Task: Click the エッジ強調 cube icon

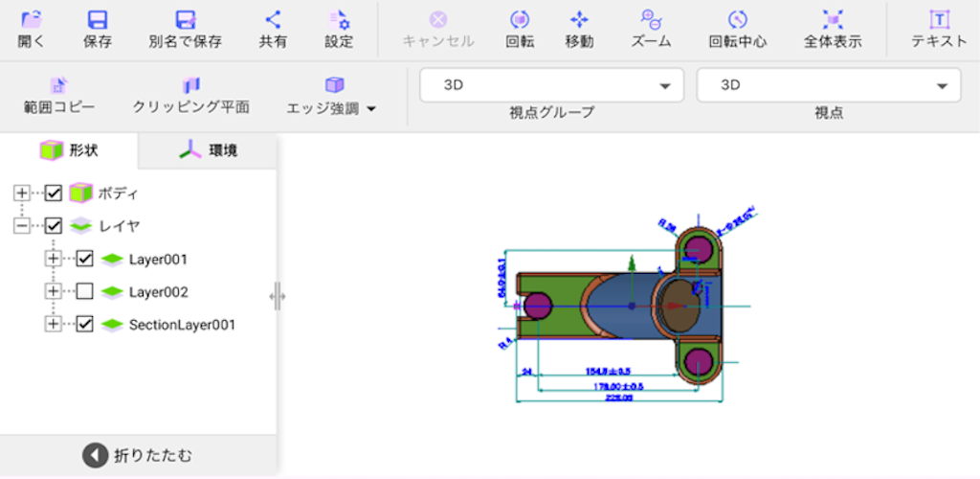Action: coord(334,84)
